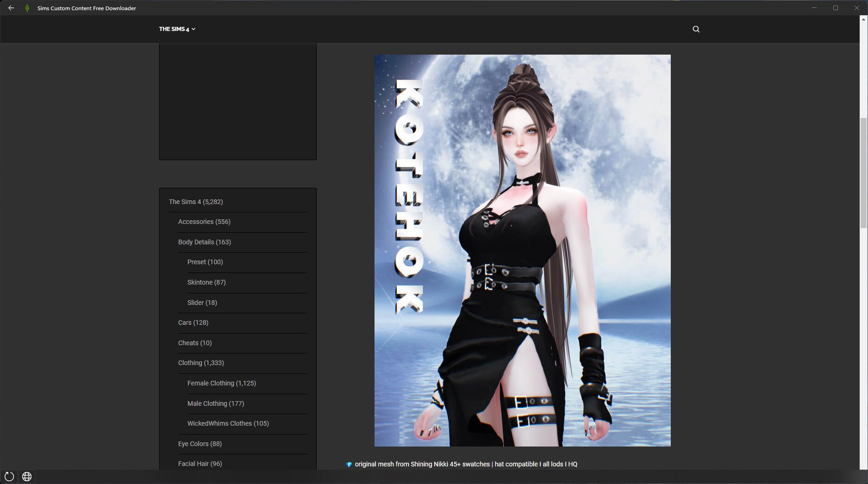The width and height of the screenshot is (868, 484).
Task: Open Cars (128) category
Action: [x=193, y=323]
